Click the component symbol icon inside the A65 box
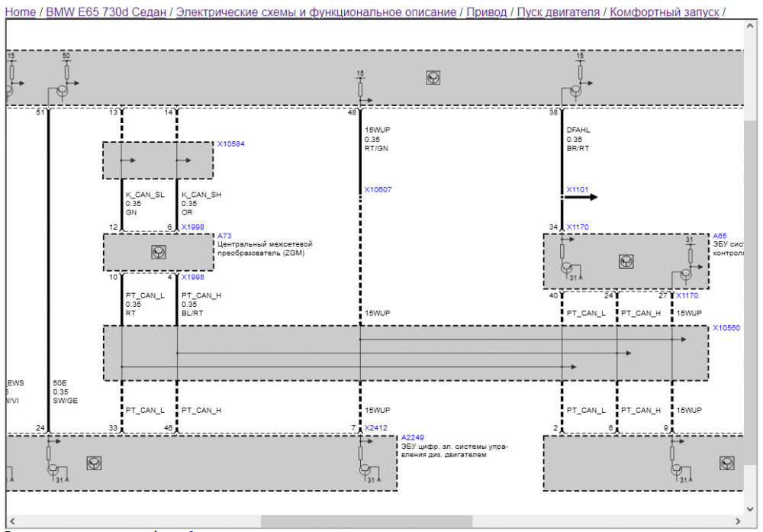The width and height of the screenshot is (763, 532). tap(626, 261)
